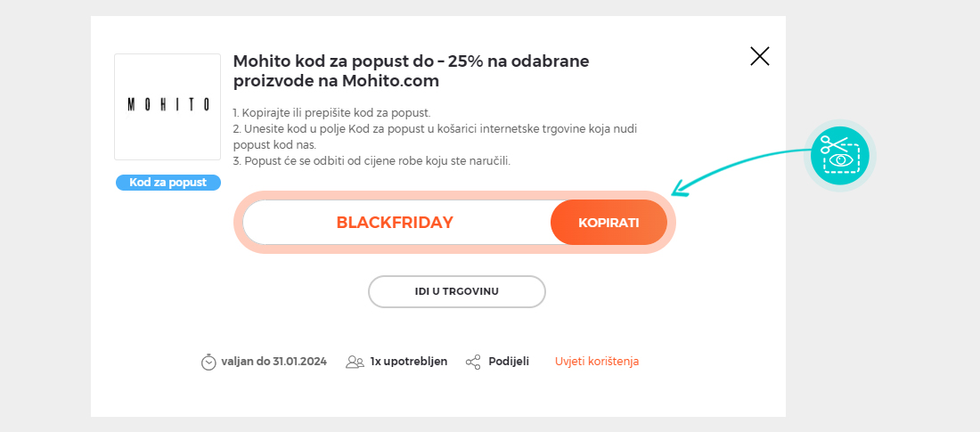
Task: Select the BLACKFRIDAY code field
Action: [396, 223]
